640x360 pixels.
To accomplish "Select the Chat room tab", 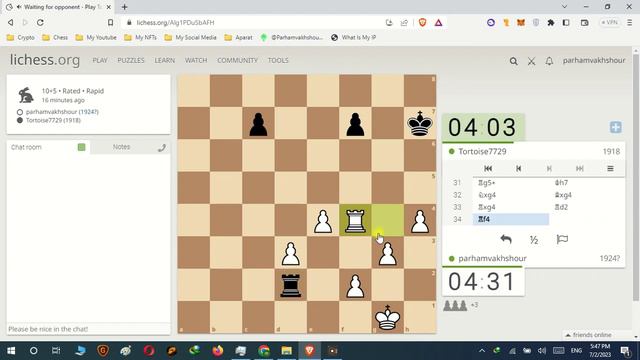I will point(26,147).
